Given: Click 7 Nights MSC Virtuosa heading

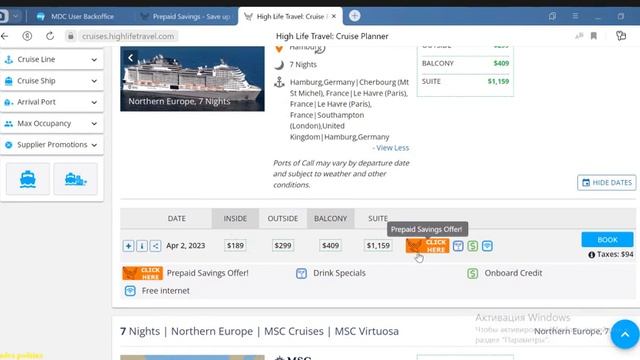Looking at the screenshot, I should 259,331.
